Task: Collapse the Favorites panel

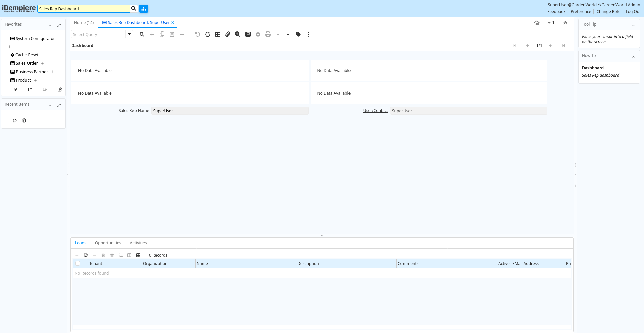Action: 50,25
